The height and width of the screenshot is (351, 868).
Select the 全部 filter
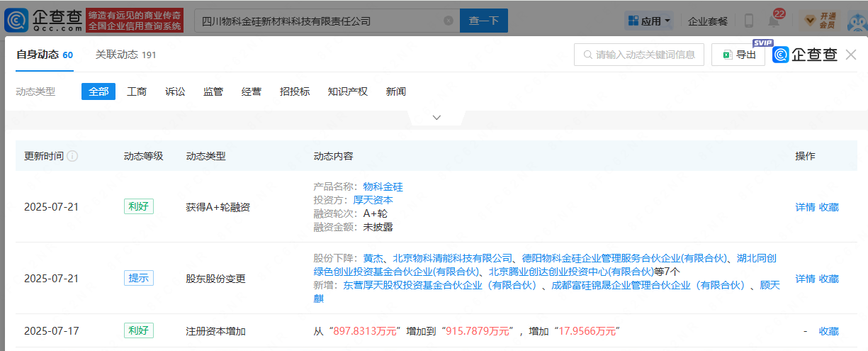[x=98, y=91]
